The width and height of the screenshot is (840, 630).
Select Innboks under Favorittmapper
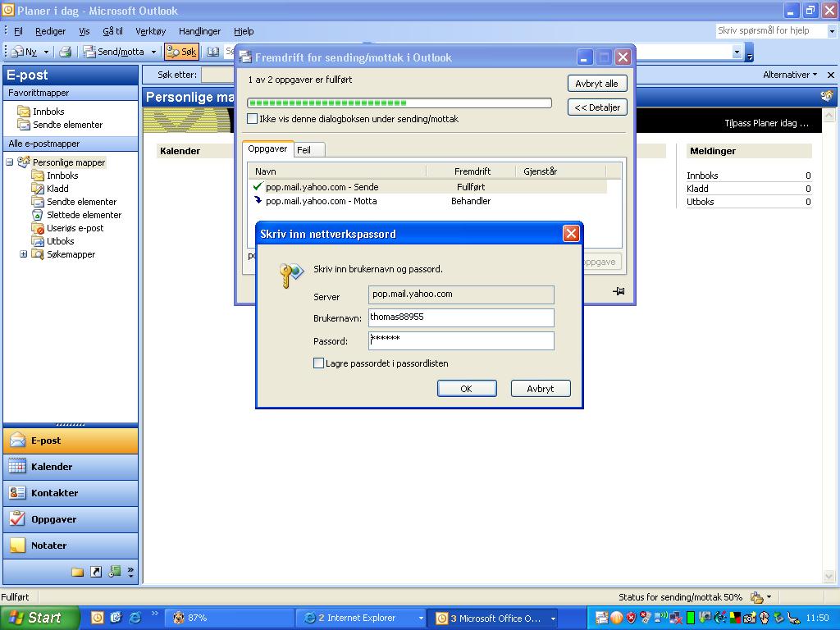pyautogui.click(x=41, y=112)
